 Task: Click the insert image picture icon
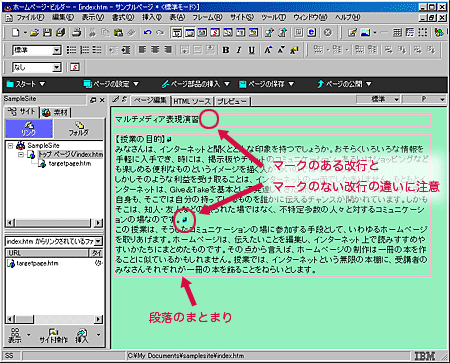coord(365,32)
